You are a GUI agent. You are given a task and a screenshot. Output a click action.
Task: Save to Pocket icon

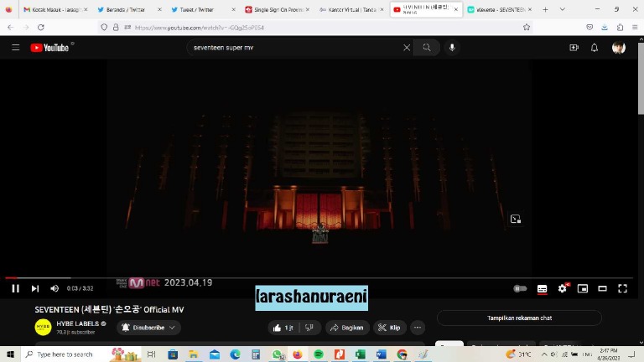click(589, 28)
